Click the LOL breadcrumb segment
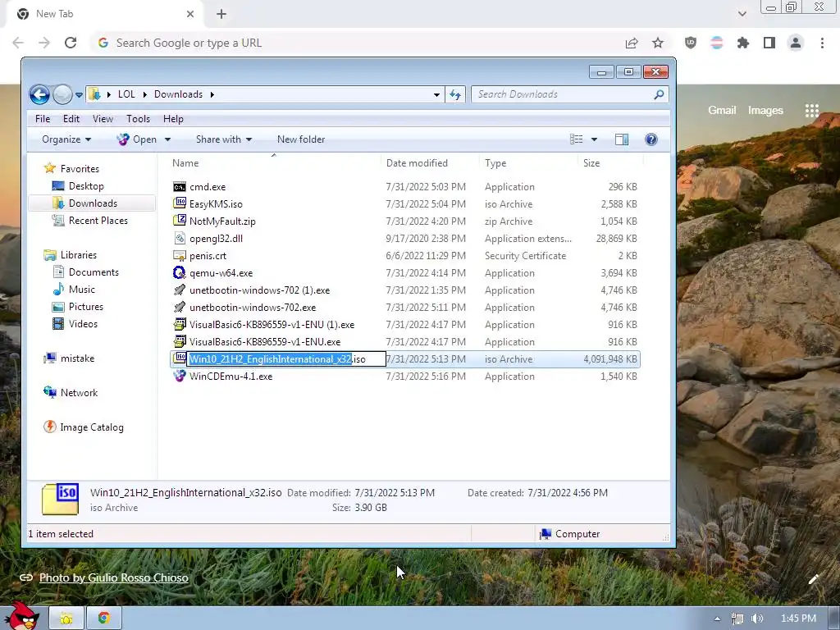 [x=126, y=94]
